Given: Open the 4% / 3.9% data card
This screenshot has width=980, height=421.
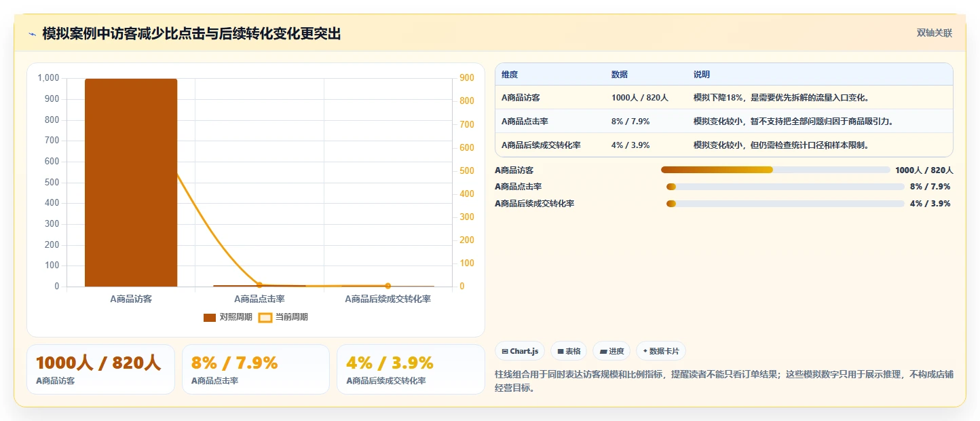Looking at the screenshot, I should 411,369.
